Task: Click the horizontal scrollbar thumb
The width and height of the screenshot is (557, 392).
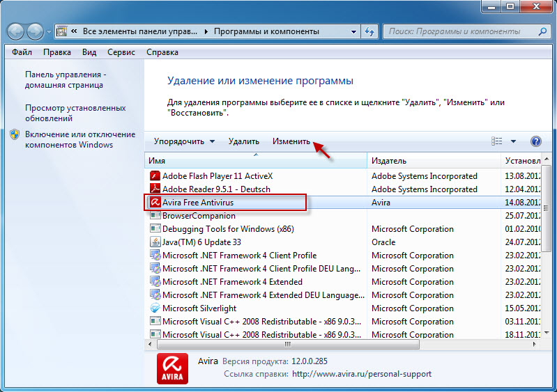Action: [288, 344]
